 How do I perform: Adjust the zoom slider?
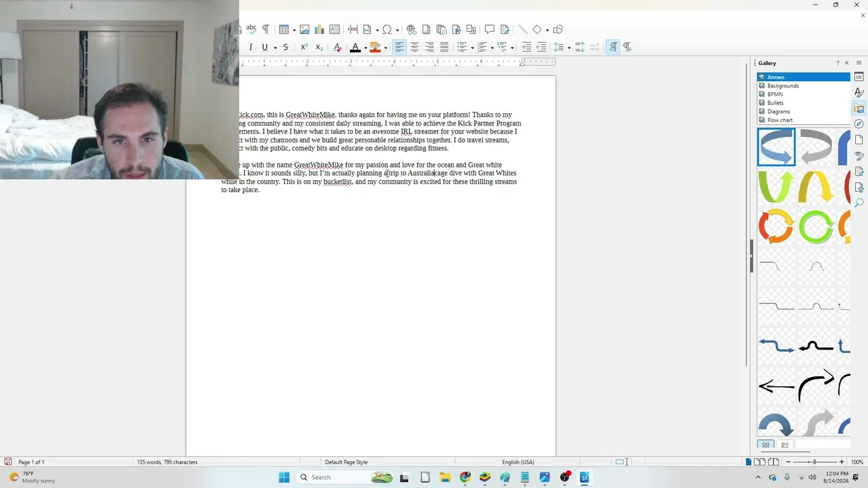coord(814,462)
